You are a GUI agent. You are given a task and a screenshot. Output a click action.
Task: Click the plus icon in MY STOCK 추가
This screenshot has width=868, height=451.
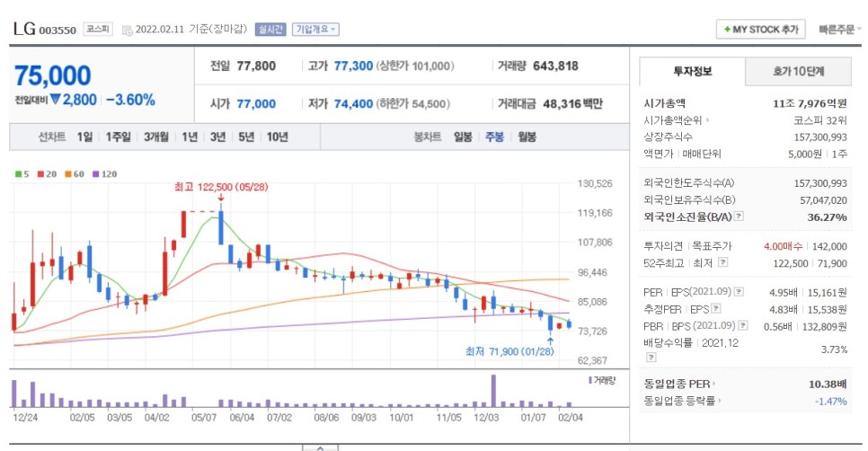(727, 30)
